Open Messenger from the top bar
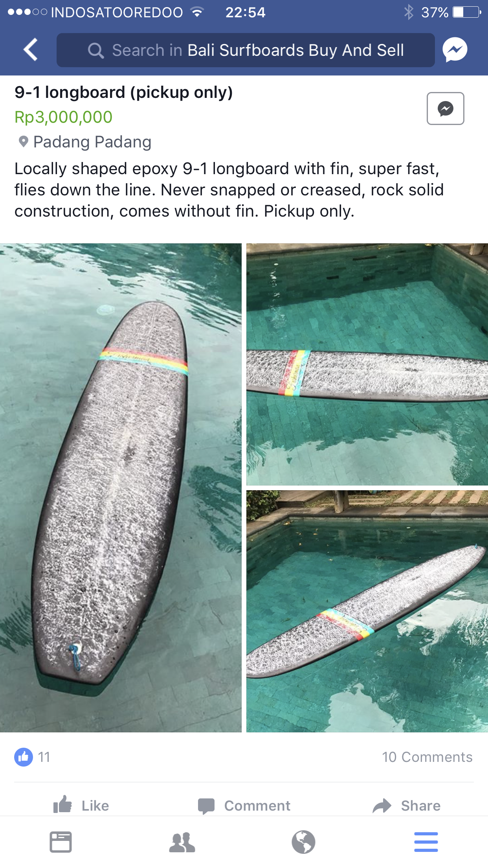Image resolution: width=488 pixels, height=868 pixels. click(455, 50)
